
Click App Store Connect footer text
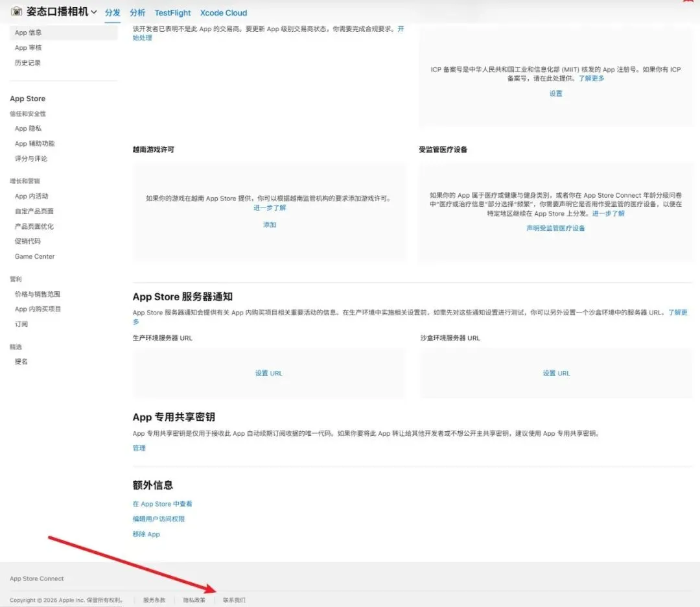tap(36, 579)
